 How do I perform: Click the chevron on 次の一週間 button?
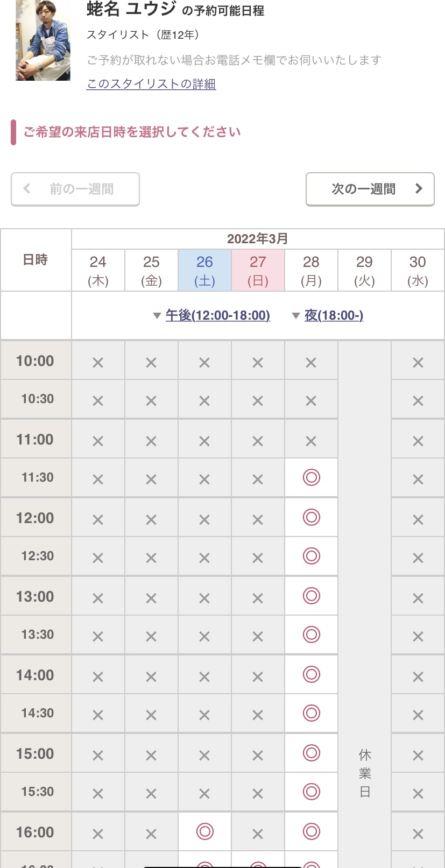tap(419, 188)
